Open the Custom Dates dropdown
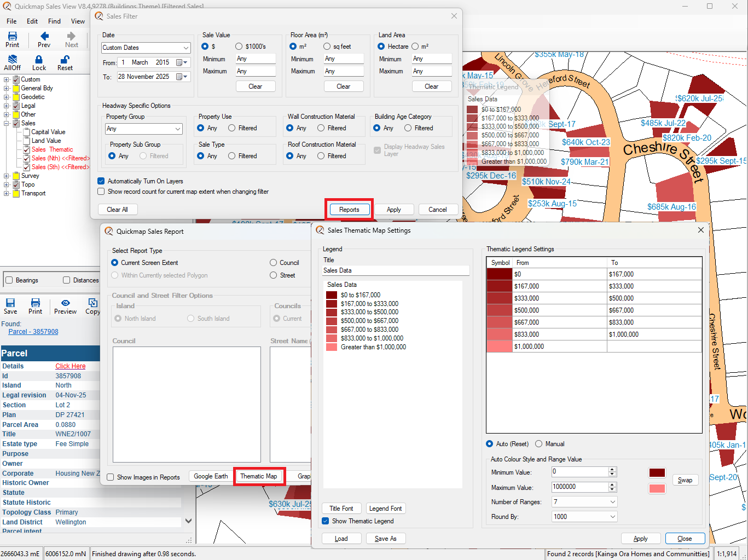748x560 pixels. [185, 48]
